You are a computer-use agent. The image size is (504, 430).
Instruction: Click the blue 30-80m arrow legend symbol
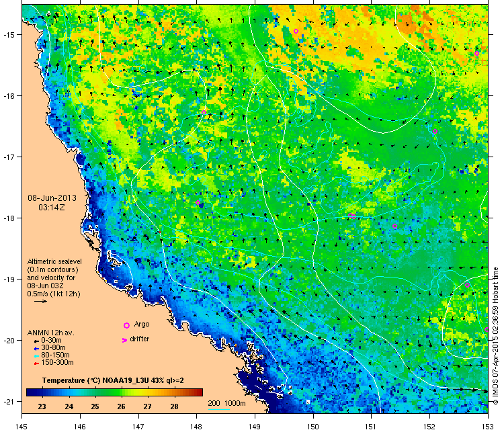36,349
